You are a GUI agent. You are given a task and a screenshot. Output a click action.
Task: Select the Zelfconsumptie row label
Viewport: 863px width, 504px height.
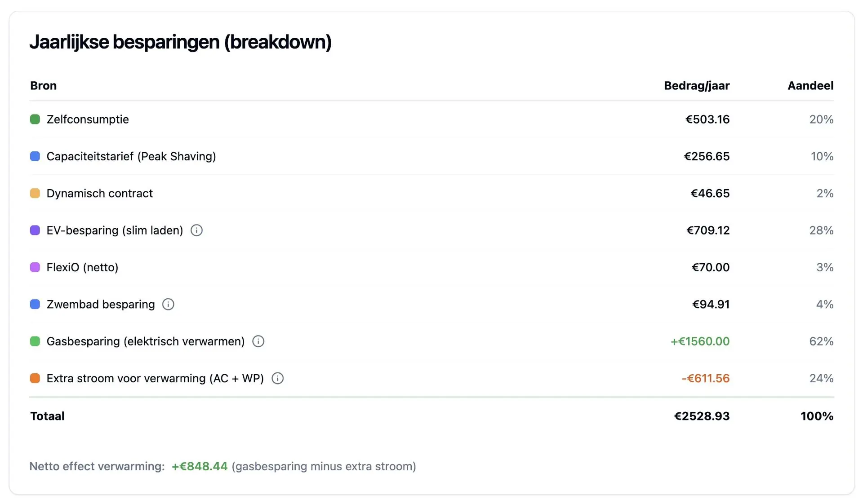[88, 119]
